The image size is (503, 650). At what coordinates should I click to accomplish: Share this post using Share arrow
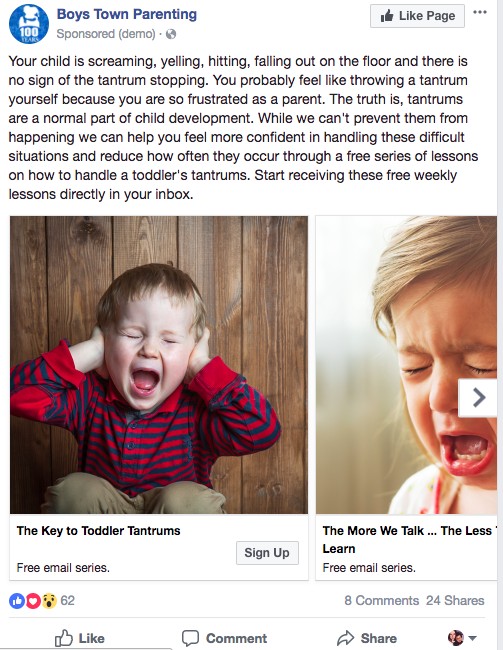pyautogui.click(x=367, y=638)
